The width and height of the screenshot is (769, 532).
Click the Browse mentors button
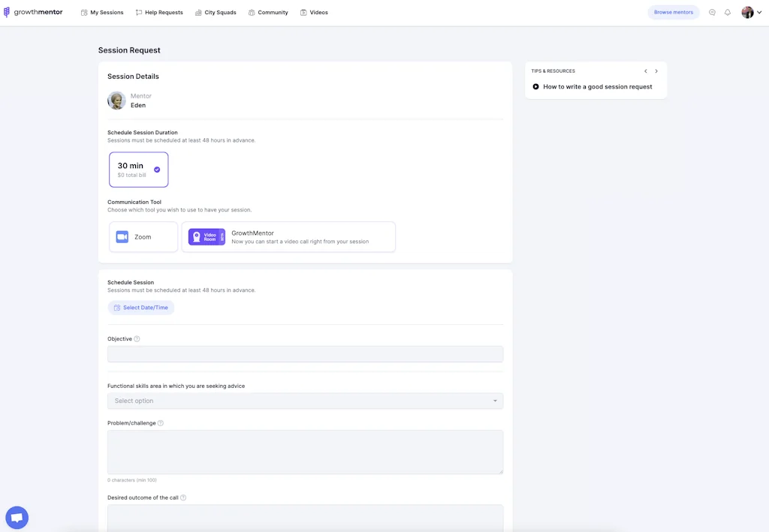(x=673, y=12)
